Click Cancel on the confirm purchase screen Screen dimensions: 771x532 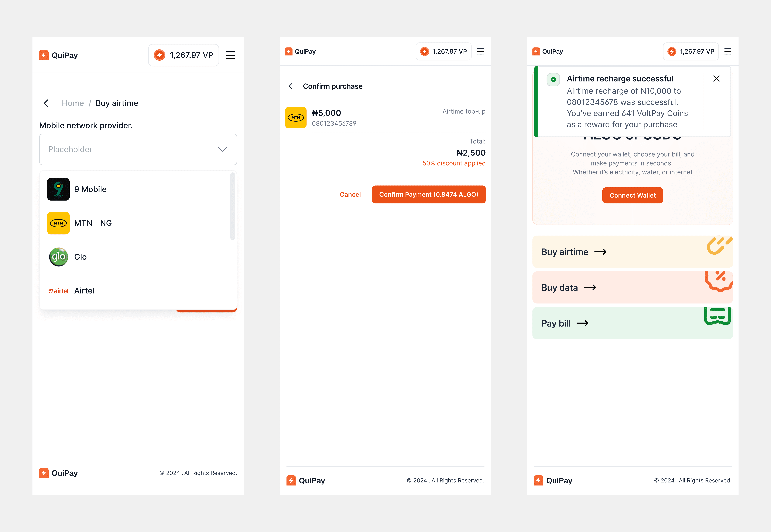tap(350, 194)
